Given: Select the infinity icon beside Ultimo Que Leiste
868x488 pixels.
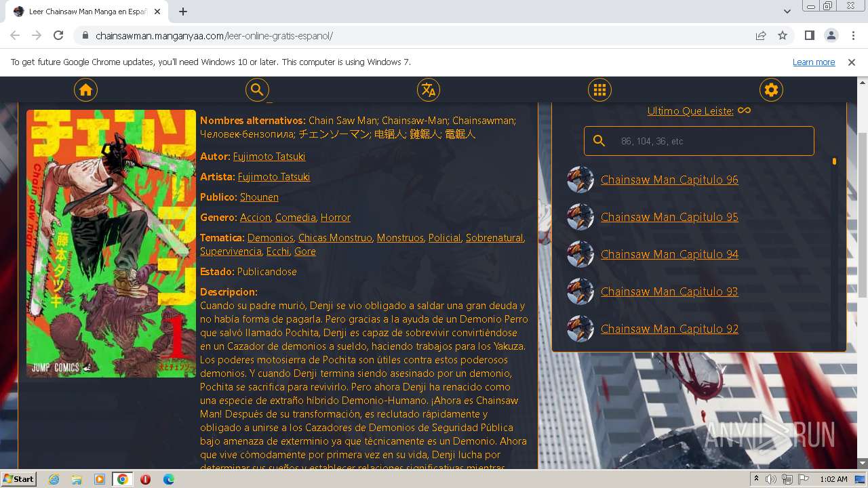Looking at the screenshot, I should (744, 110).
